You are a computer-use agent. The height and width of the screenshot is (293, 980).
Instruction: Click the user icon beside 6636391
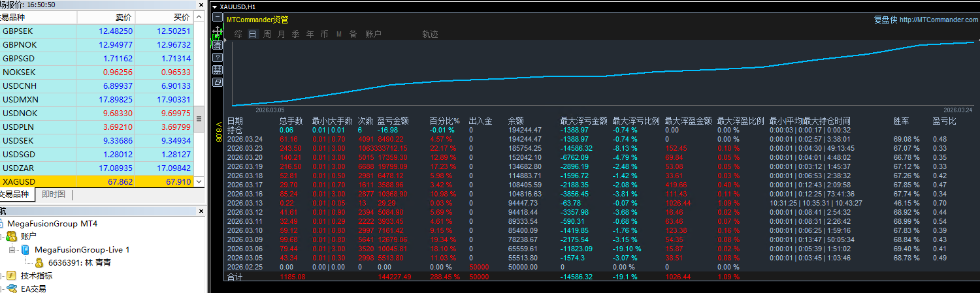click(x=39, y=262)
